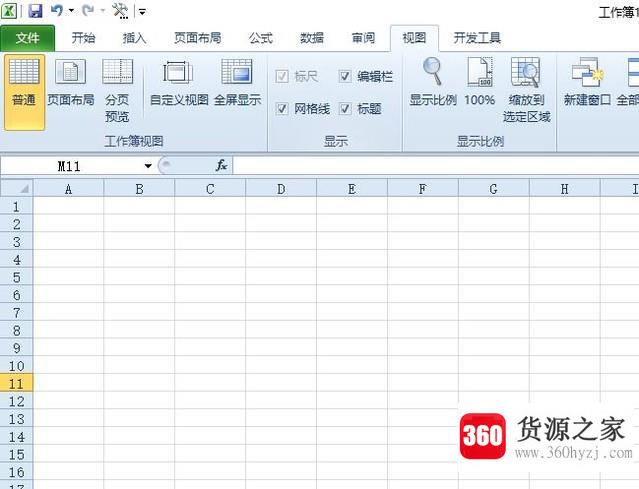Viewport: 639px width, 489px height.
Task: Undo the last action with the Undo arrow
Action: 57,10
